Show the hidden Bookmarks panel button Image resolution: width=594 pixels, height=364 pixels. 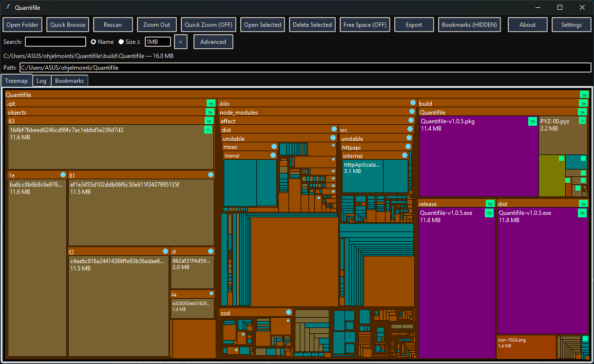469,25
